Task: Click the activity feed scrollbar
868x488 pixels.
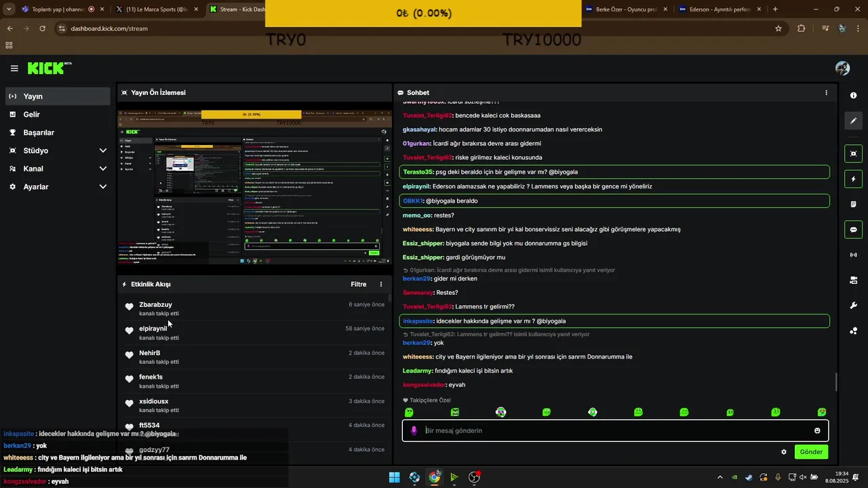Action: click(389, 298)
